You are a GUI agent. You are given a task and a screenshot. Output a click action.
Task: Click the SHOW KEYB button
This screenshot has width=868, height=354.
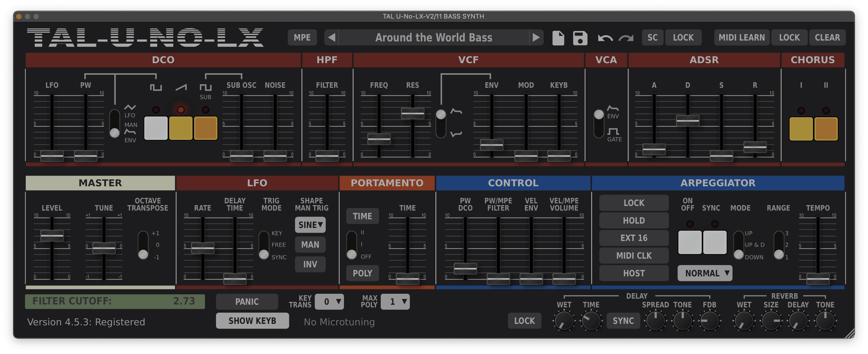[252, 321]
